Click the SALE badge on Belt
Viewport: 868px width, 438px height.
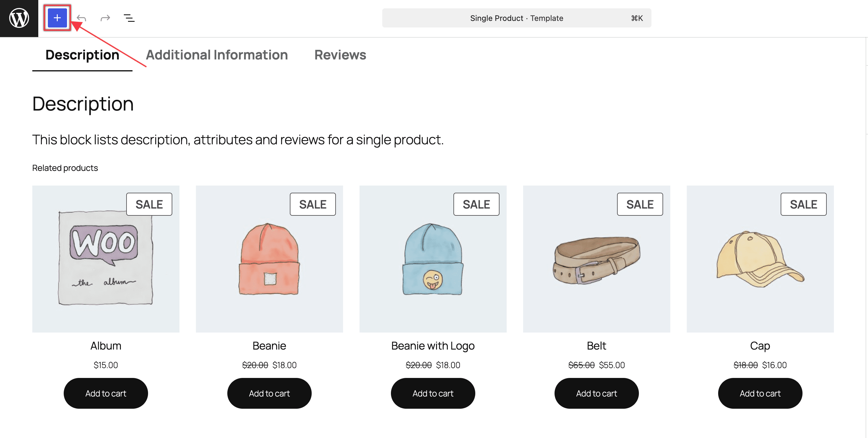[x=639, y=204]
